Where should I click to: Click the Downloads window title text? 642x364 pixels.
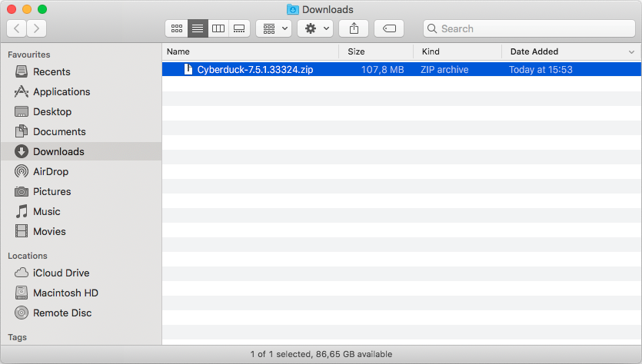pyautogui.click(x=328, y=9)
